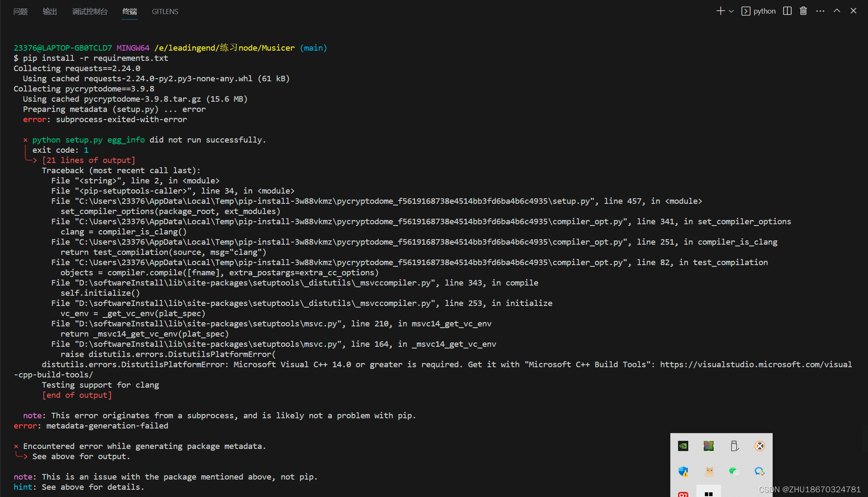
Task: Click 'hint: See above for details.' line
Action: click(x=79, y=487)
